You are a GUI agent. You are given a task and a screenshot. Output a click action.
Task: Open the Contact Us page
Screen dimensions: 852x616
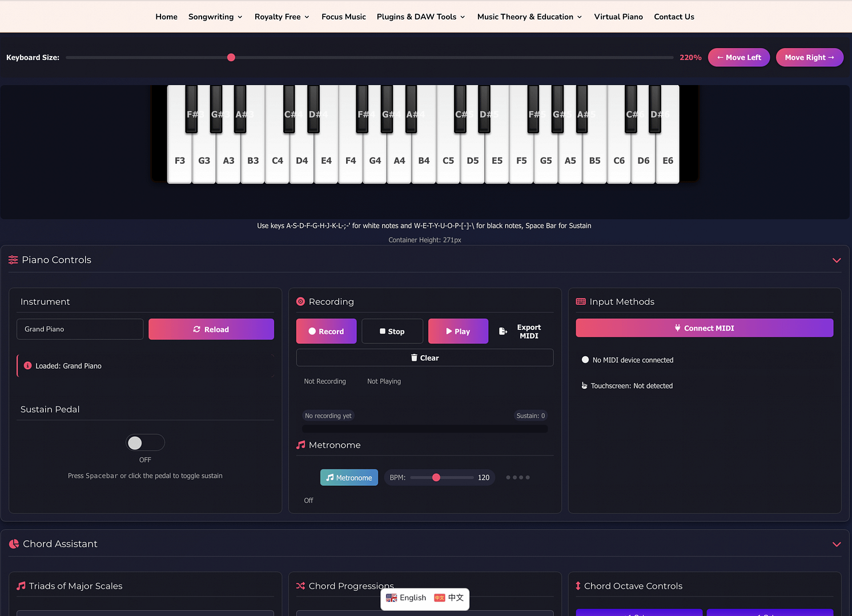[x=674, y=17]
